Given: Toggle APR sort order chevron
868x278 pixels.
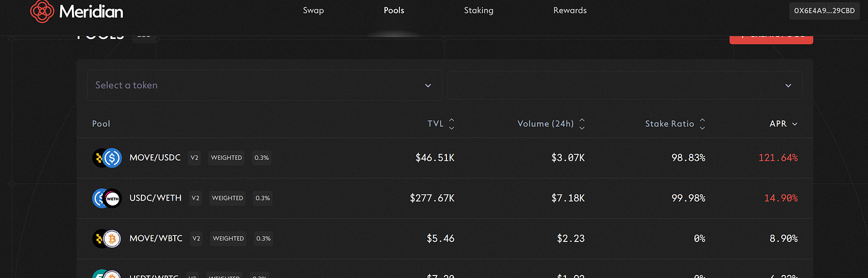Looking at the screenshot, I should 795,124.
